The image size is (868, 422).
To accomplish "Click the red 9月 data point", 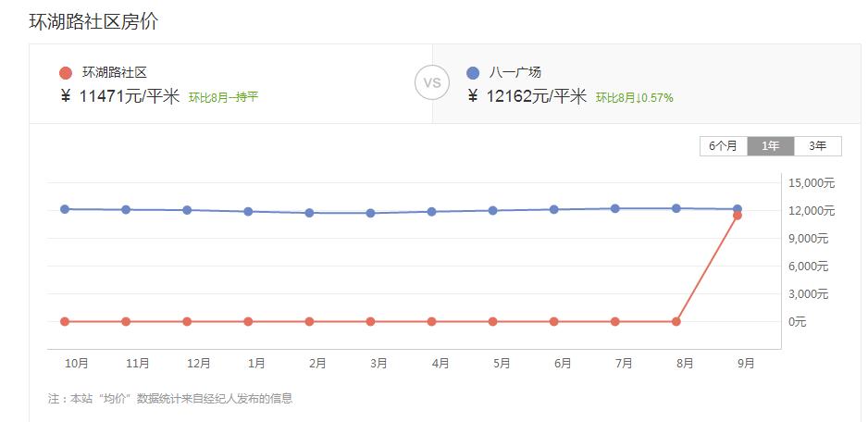I will point(738,216).
